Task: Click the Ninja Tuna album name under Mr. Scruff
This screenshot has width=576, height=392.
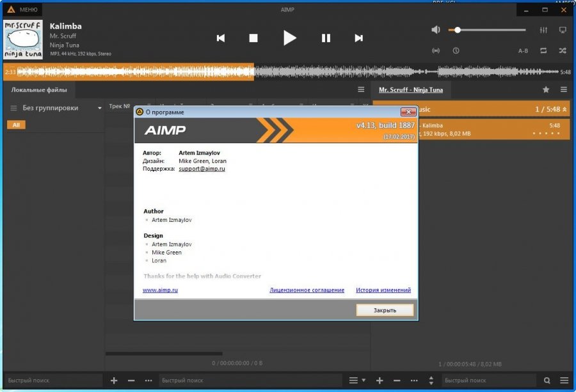Action: click(64, 45)
